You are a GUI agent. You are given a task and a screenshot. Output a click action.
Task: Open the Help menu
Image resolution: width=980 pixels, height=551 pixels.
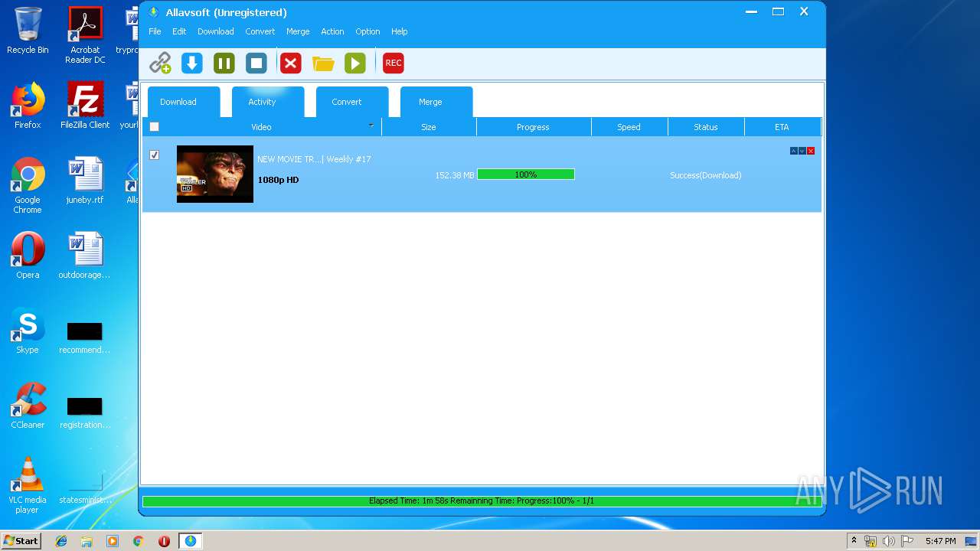click(400, 31)
